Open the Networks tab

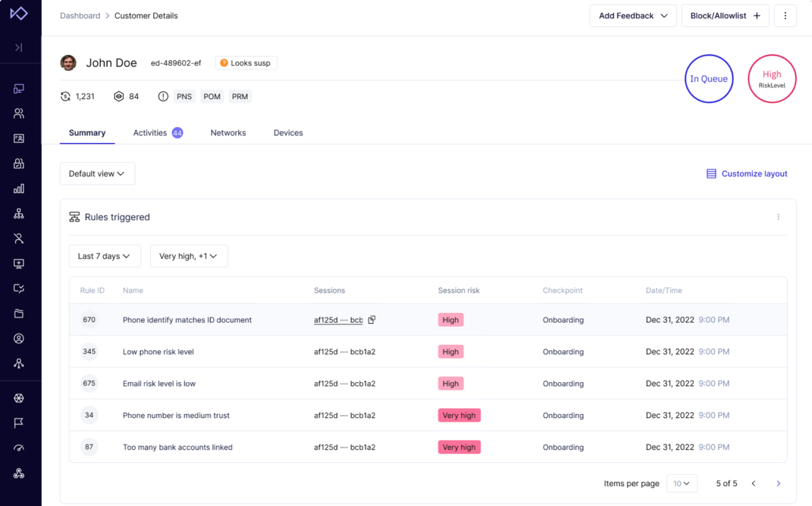tap(228, 133)
